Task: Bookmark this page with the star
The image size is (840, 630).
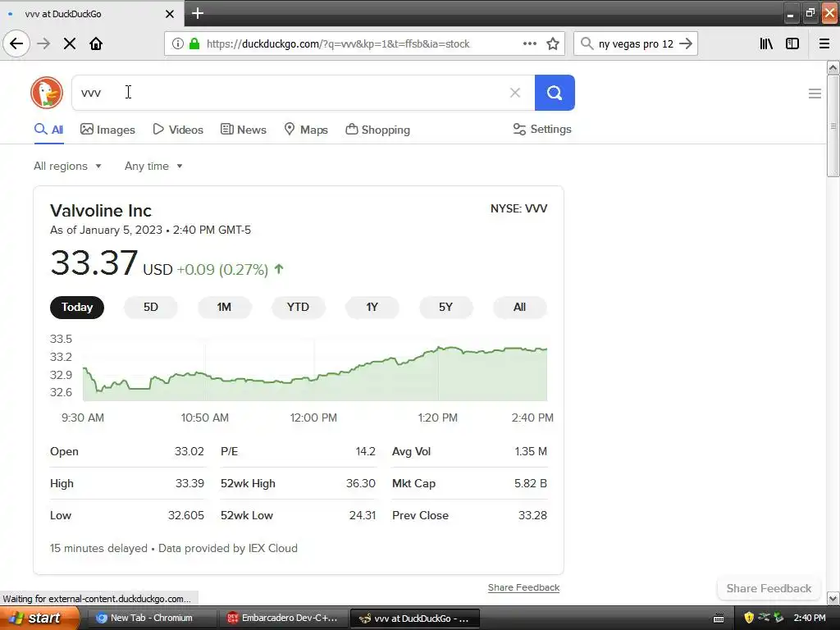Action: (x=553, y=43)
